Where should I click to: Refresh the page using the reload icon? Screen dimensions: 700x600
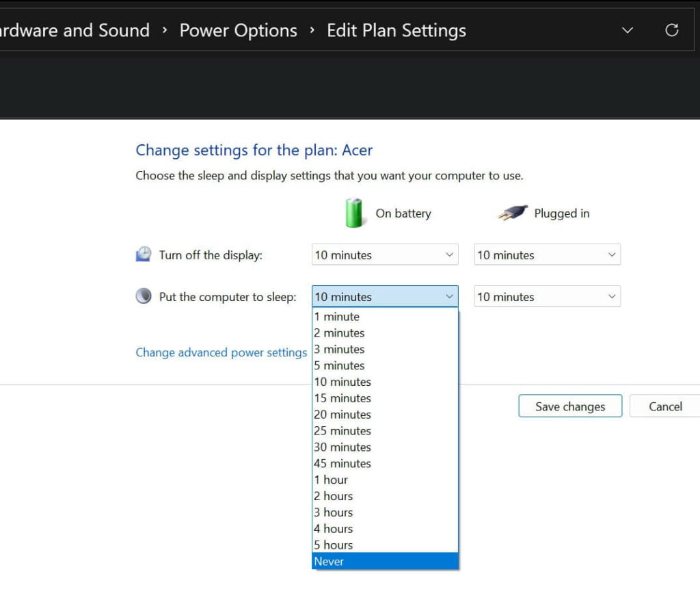tap(672, 29)
